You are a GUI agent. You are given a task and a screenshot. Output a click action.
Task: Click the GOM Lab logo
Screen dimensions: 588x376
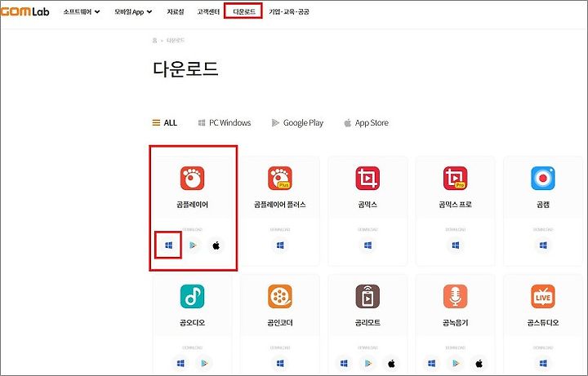(24, 11)
